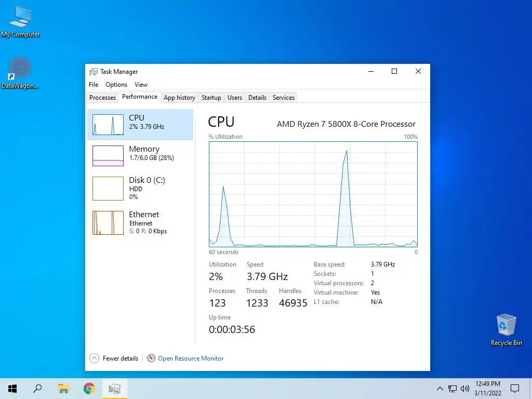Open the network status tray icon
Screen dimensions: 532x399
coord(453,389)
